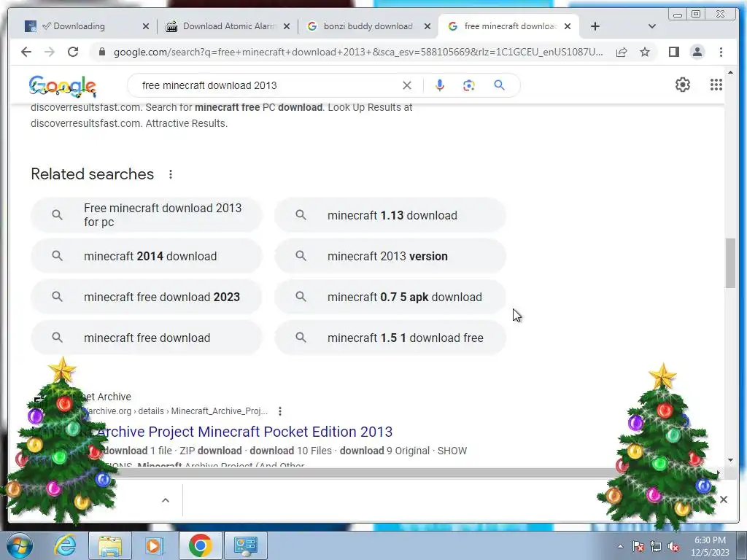Search 'minecraft 2014 download' suggestion
The height and width of the screenshot is (560, 747).
click(x=147, y=256)
